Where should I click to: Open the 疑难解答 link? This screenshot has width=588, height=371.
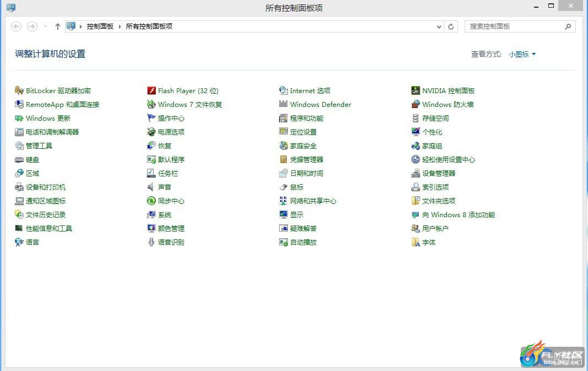(x=303, y=228)
